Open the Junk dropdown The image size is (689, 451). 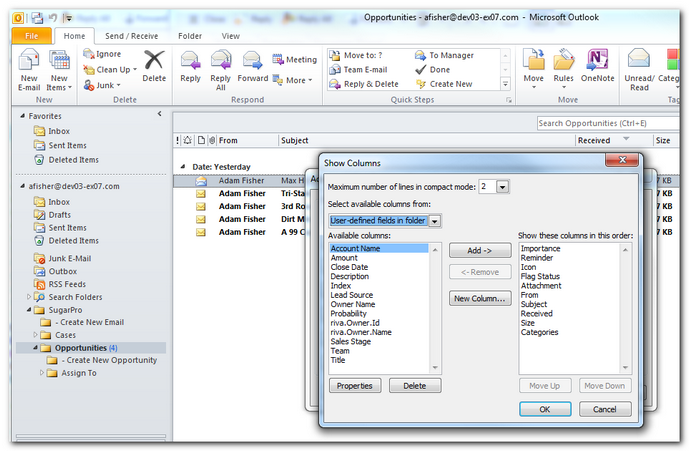click(x=102, y=85)
